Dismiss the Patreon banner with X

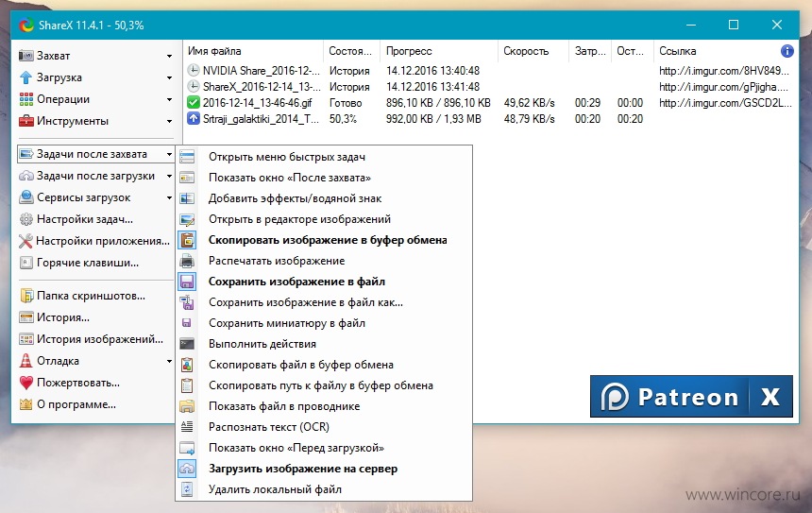coord(770,397)
